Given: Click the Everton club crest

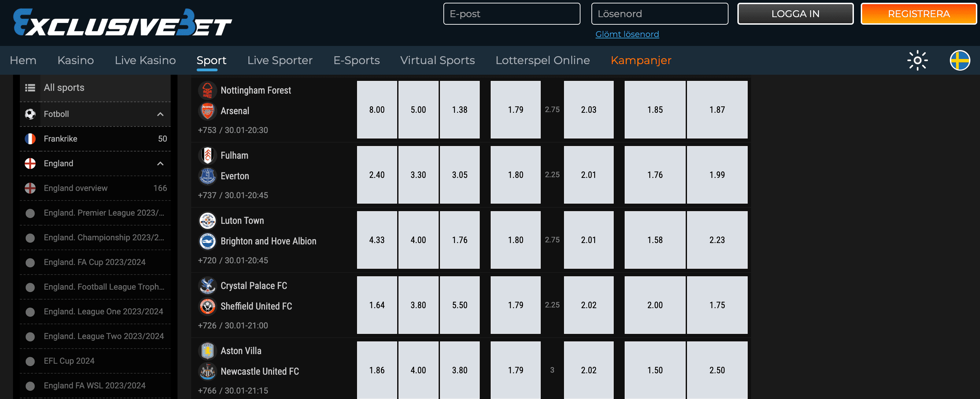Looking at the screenshot, I should (x=207, y=176).
